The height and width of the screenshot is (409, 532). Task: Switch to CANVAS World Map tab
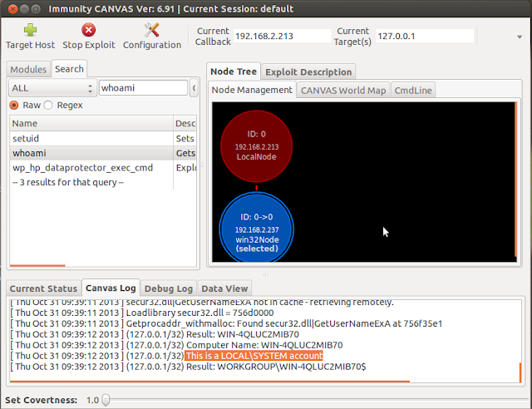(343, 91)
